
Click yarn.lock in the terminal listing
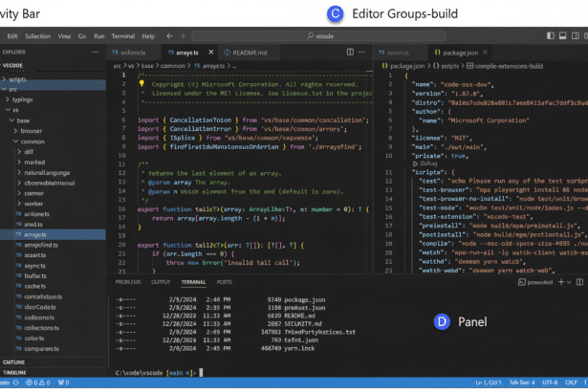click(x=299, y=348)
